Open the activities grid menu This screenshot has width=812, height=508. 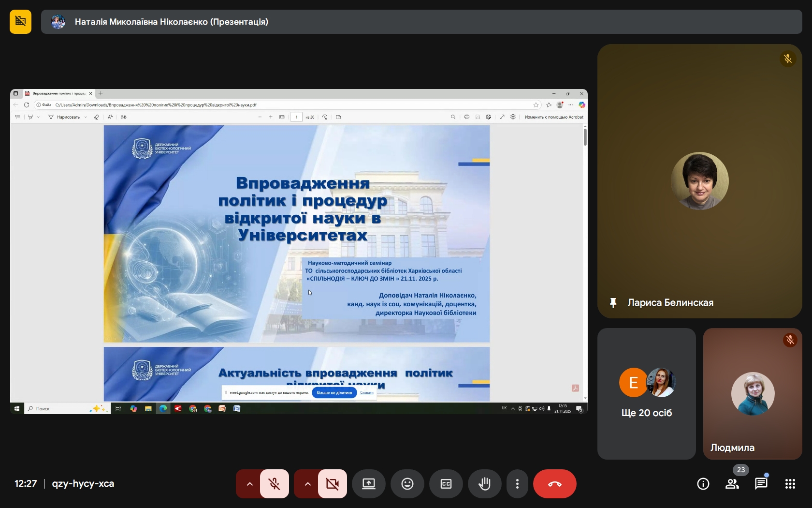790,484
